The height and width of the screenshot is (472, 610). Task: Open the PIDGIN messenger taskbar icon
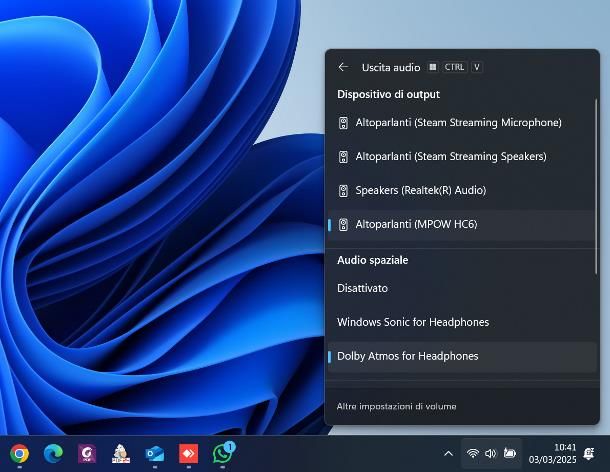click(x=121, y=453)
